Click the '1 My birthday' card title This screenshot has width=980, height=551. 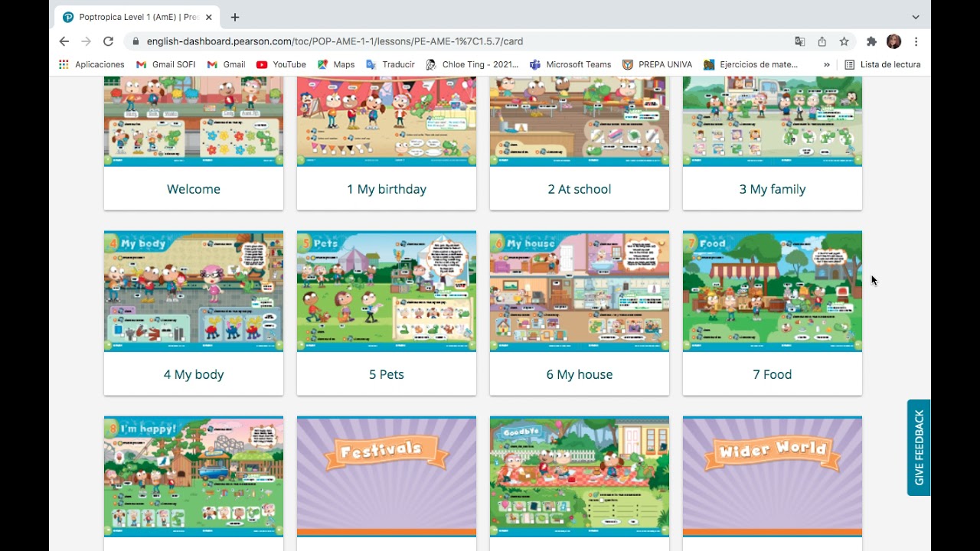tap(387, 189)
